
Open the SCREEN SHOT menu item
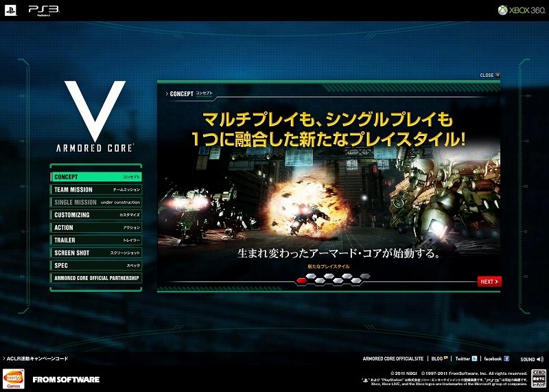96,253
